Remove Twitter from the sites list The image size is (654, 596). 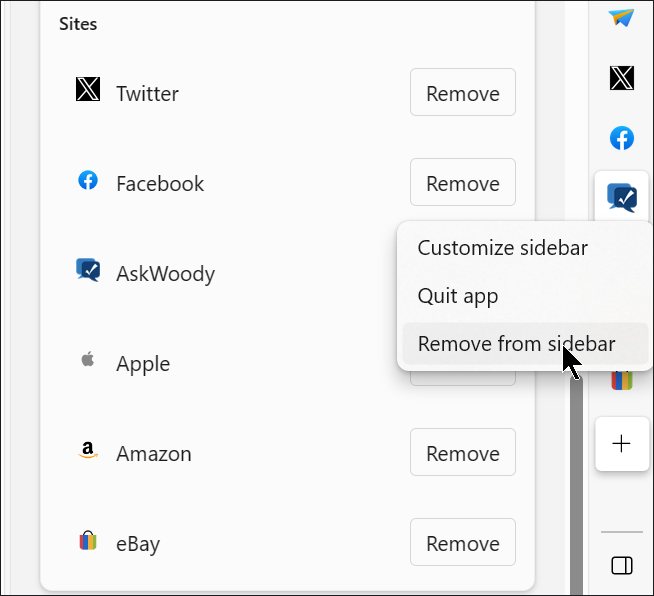463,93
